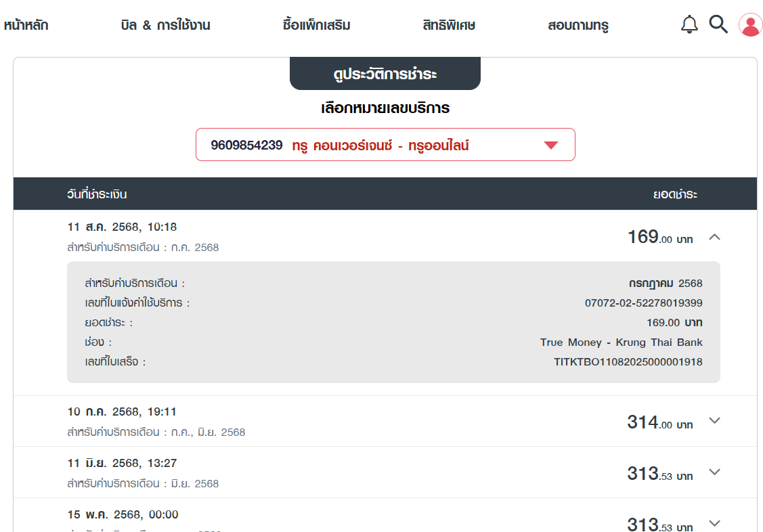Open ซื้อแพ็กเสริม menu

coord(316,25)
